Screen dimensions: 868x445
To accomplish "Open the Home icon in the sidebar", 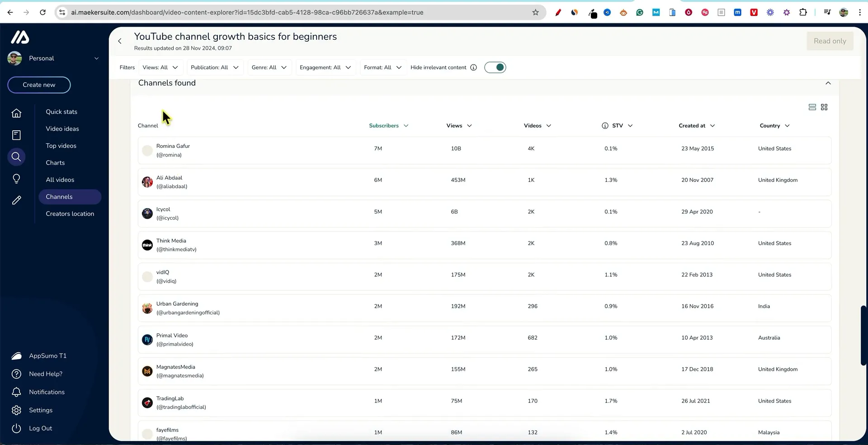I will (16, 113).
